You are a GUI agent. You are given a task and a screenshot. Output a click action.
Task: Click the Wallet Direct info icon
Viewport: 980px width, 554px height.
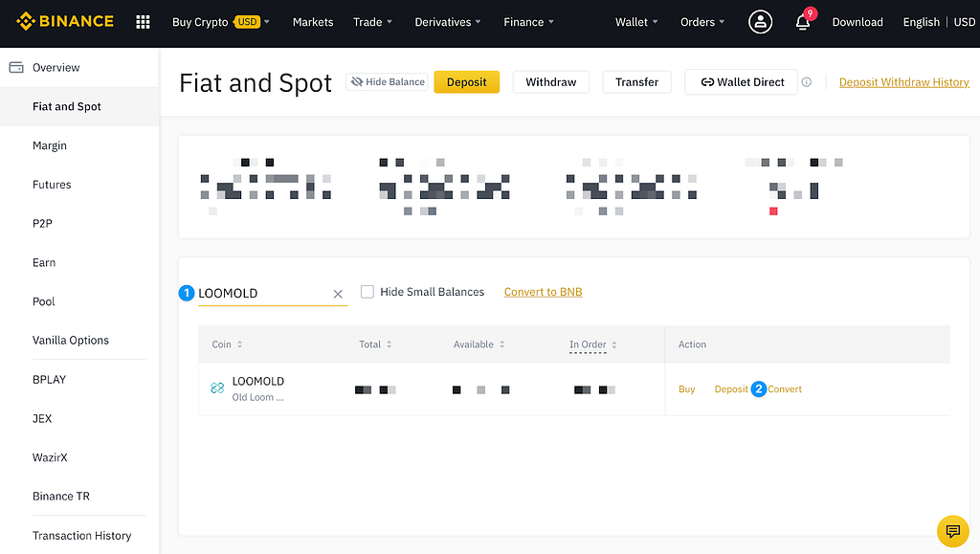tap(806, 82)
